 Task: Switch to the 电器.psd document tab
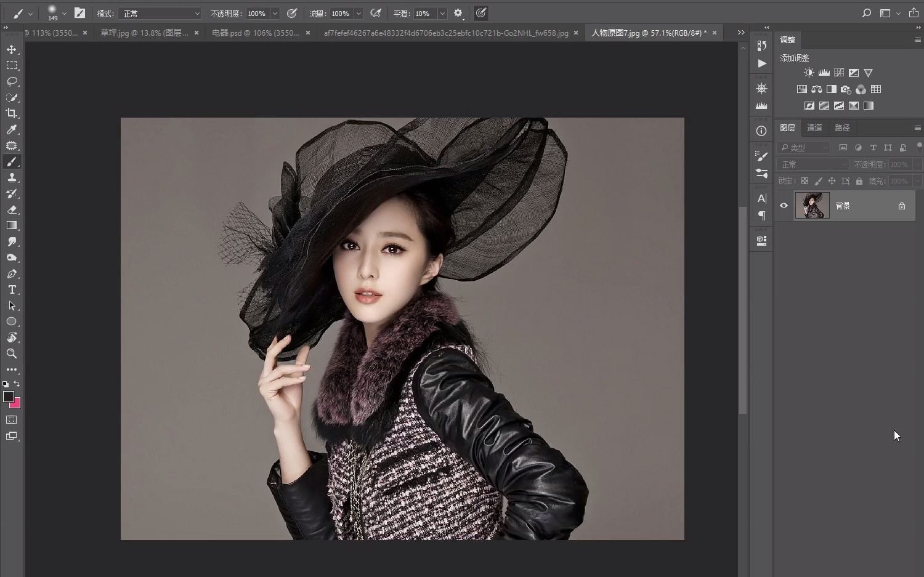click(x=255, y=33)
